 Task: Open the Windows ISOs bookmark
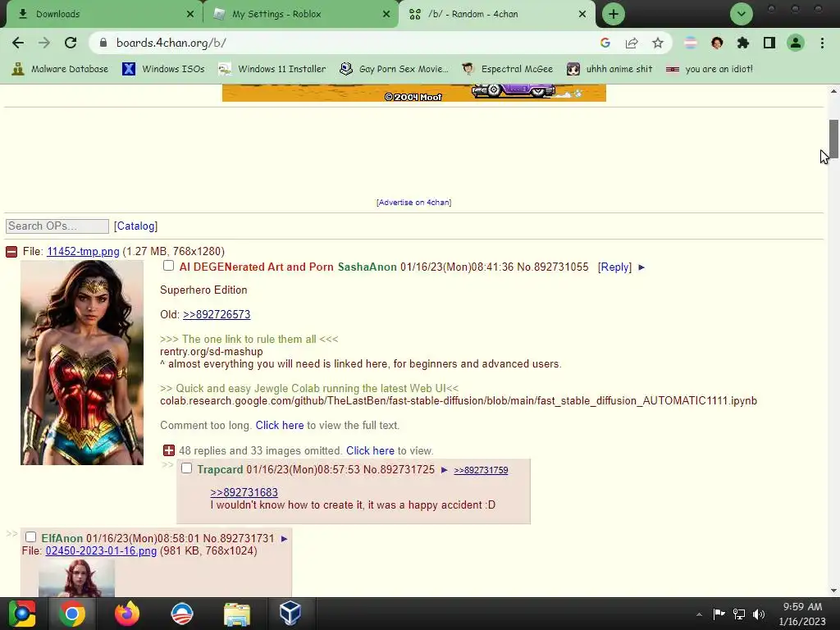click(163, 69)
